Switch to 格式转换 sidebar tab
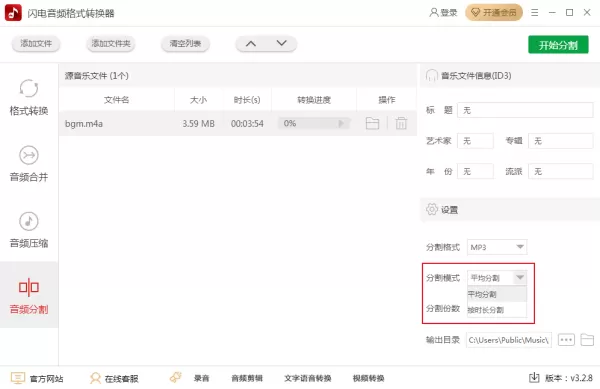600x389 pixels. coord(29,98)
